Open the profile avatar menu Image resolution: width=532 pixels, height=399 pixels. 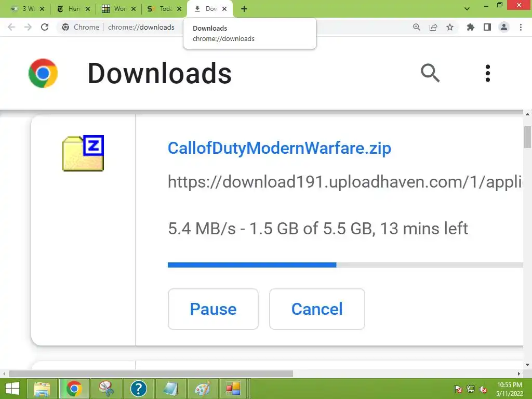click(x=504, y=27)
